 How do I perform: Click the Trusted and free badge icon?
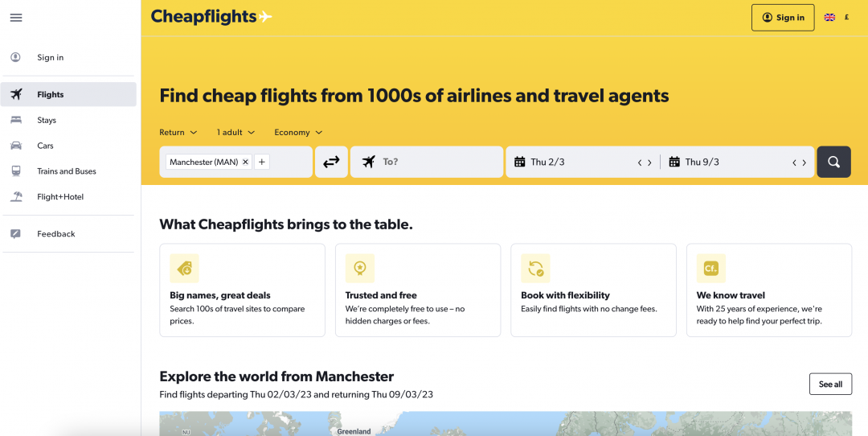coord(360,269)
